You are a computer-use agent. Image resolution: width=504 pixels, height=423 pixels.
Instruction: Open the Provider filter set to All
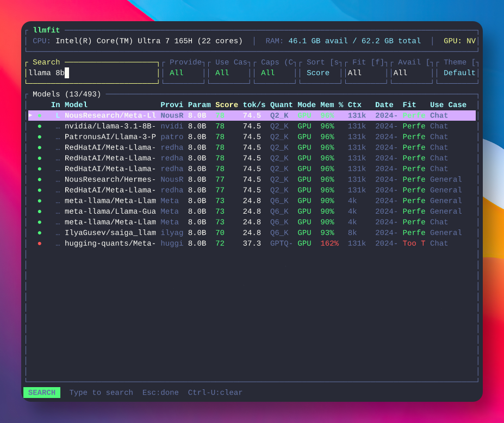[183, 73]
